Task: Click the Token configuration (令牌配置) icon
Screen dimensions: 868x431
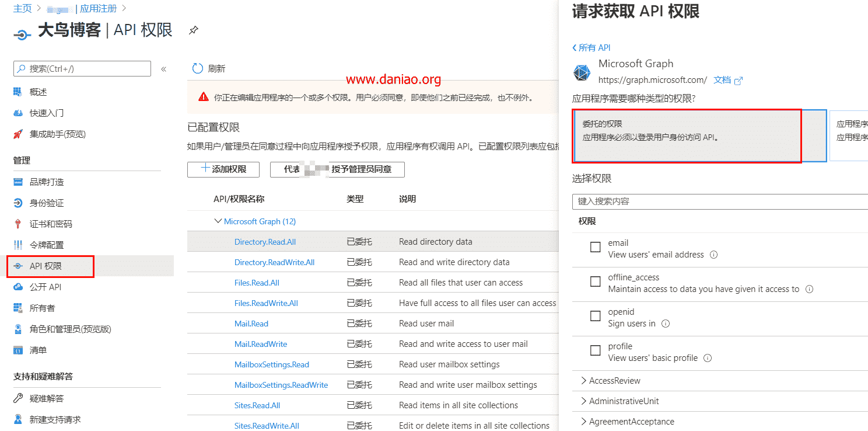Action: [x=18, y=245]
